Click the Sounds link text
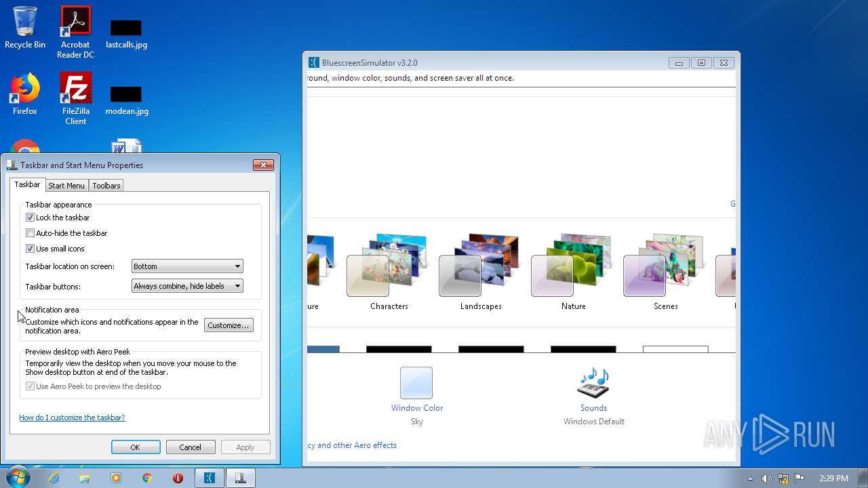The width and height of the screenshot is (868, 488). 593,408
